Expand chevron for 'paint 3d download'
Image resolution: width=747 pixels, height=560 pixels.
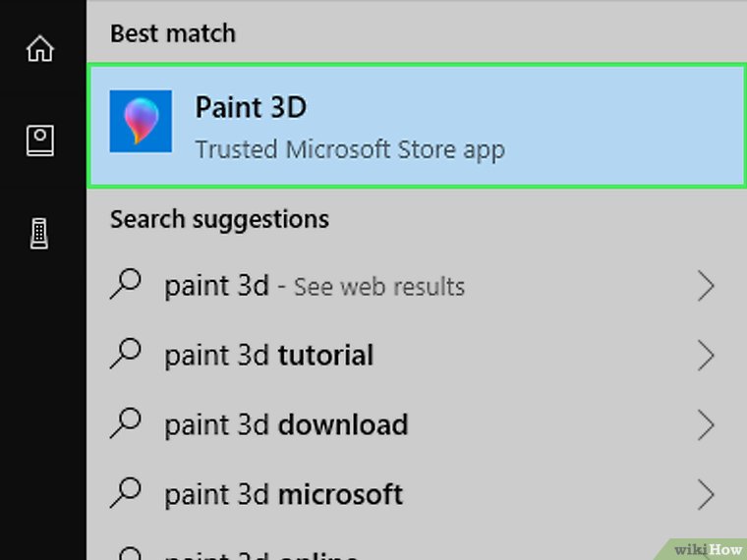(x=705, y=423)
